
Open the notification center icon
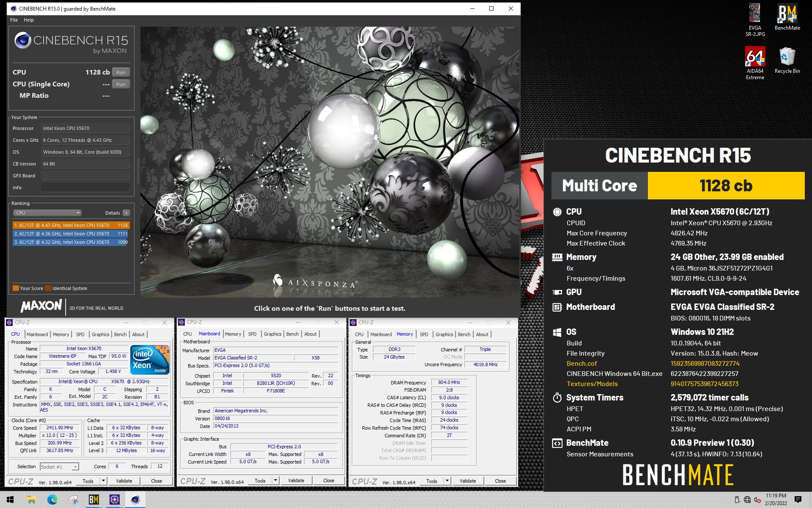(x=798, y=500)
